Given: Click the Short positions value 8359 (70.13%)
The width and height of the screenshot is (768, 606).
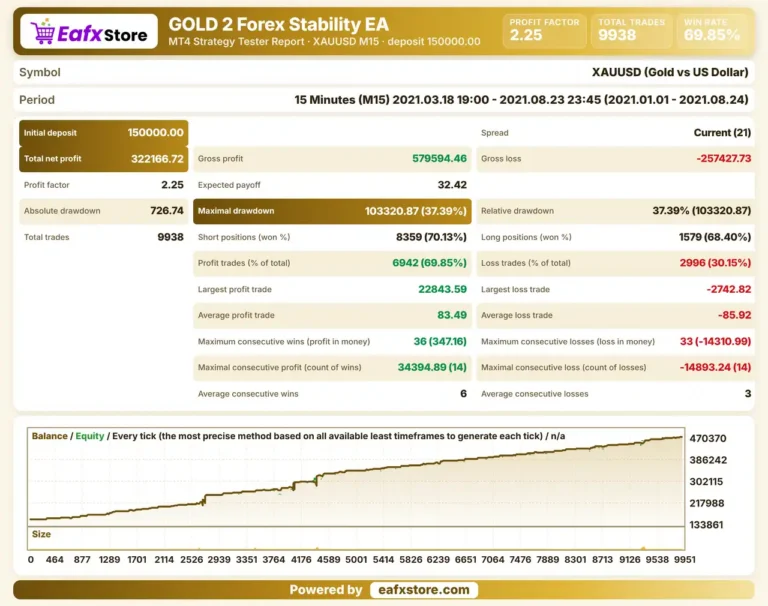Looking at the screenshot, I should [x=431, y=237].
